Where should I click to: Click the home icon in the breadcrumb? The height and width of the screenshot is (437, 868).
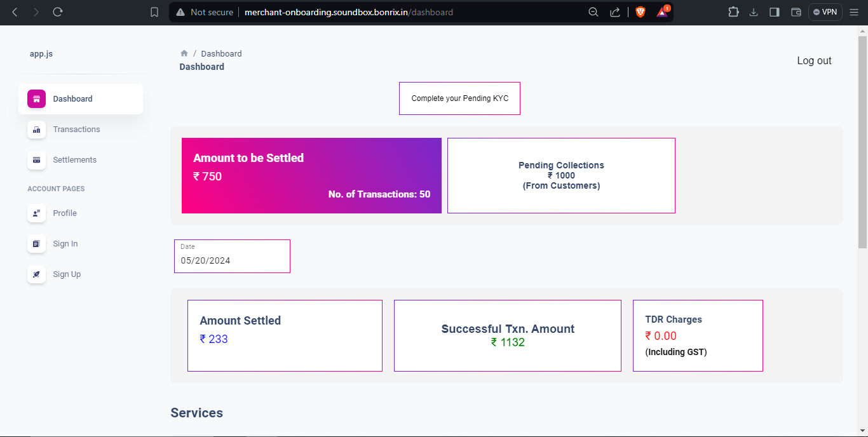pyautogui.click(x=184, y=53)
